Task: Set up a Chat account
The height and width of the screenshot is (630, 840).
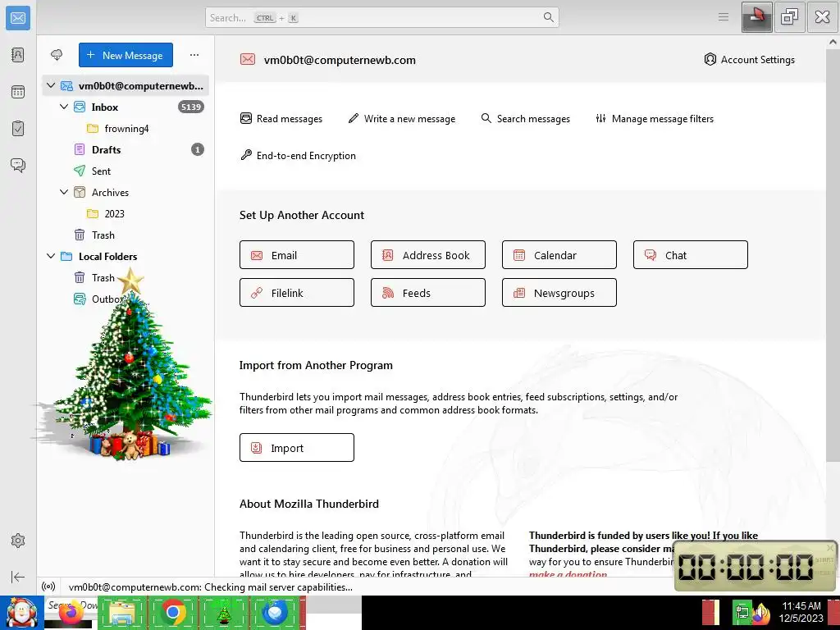Action: tap(691, 254)
